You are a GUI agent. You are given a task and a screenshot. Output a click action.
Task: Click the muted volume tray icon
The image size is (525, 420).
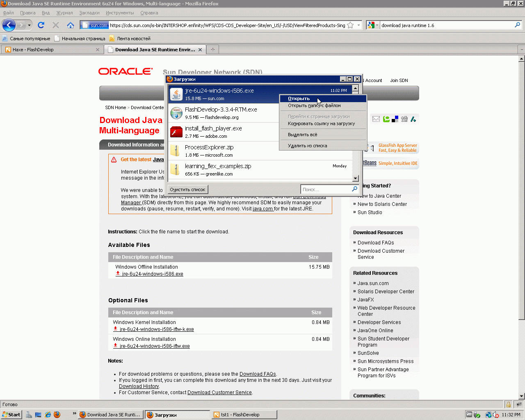click(495, 415)
